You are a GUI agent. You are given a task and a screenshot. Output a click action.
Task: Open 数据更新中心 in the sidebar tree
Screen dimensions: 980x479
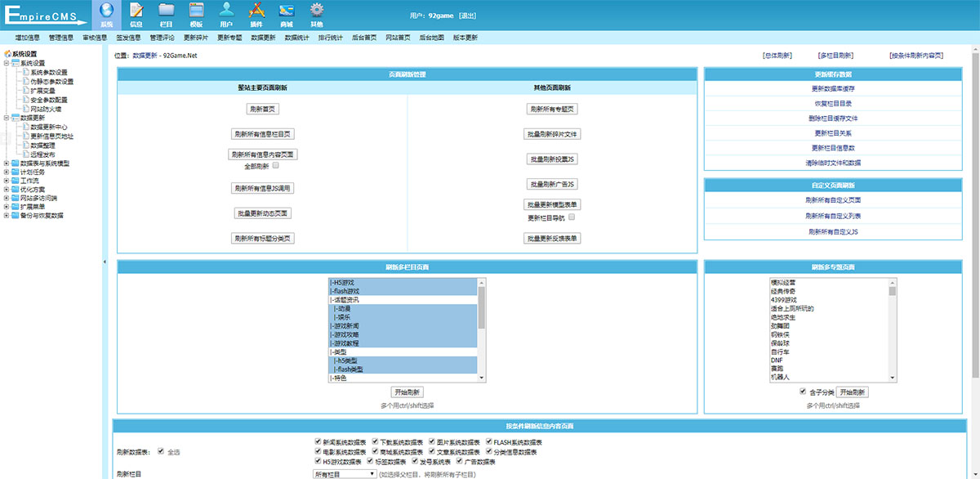pos(49,127)
